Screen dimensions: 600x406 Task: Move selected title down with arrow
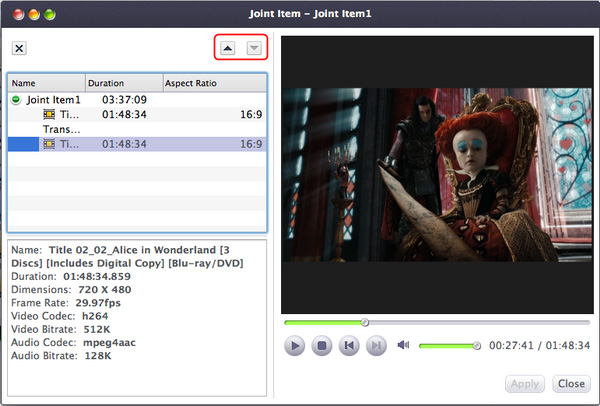coord(254,48)
